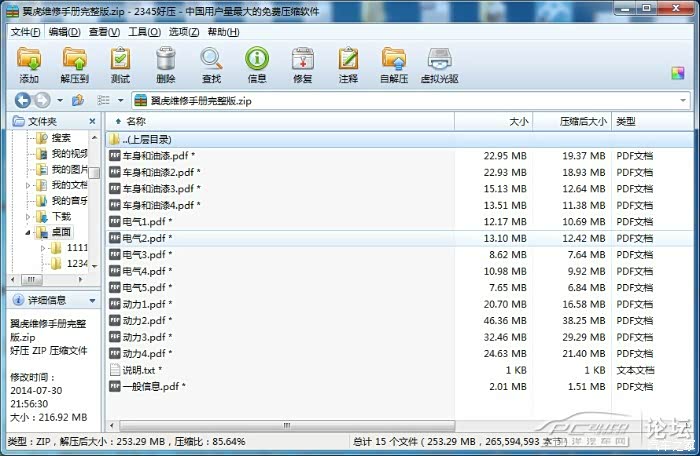Image resolution: width=700 pixels, height=456 pixels.
Task: Click the 虚拟光驱 virtual drive icon
Action: coord(439,63)
